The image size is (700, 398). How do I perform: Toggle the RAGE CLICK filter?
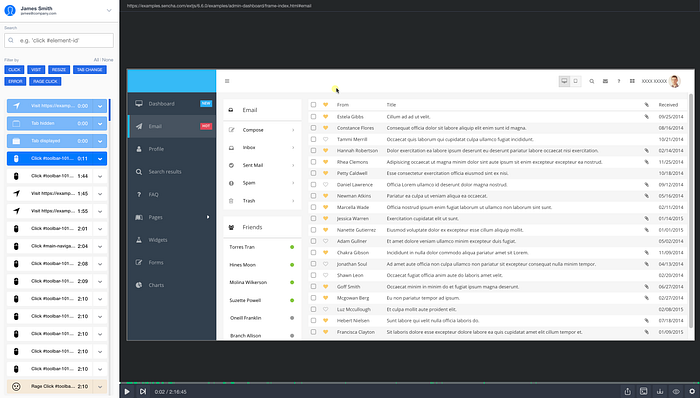45,81
